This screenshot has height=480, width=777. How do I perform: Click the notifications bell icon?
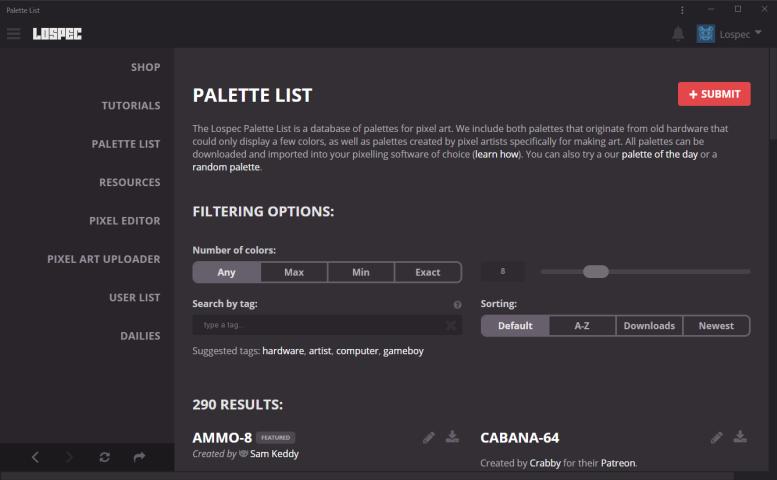click(x=678, y=34)
